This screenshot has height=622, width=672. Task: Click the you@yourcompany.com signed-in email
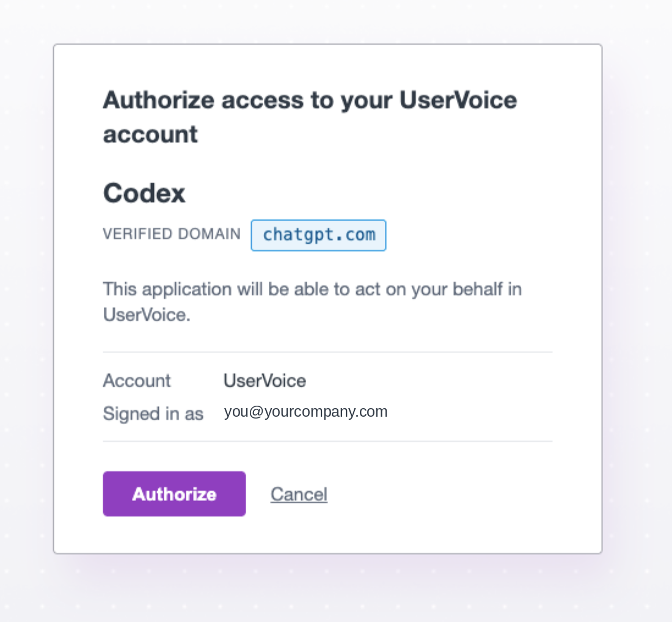coord(305,412)
